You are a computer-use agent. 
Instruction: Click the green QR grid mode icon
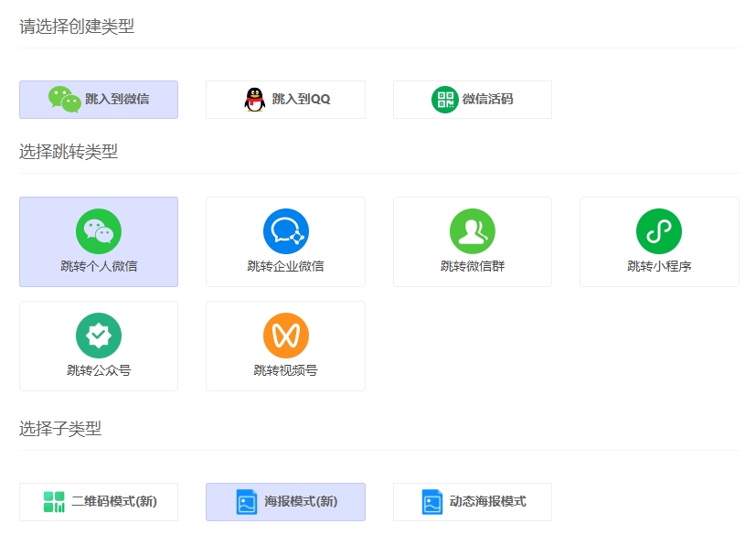coord(54,502)
